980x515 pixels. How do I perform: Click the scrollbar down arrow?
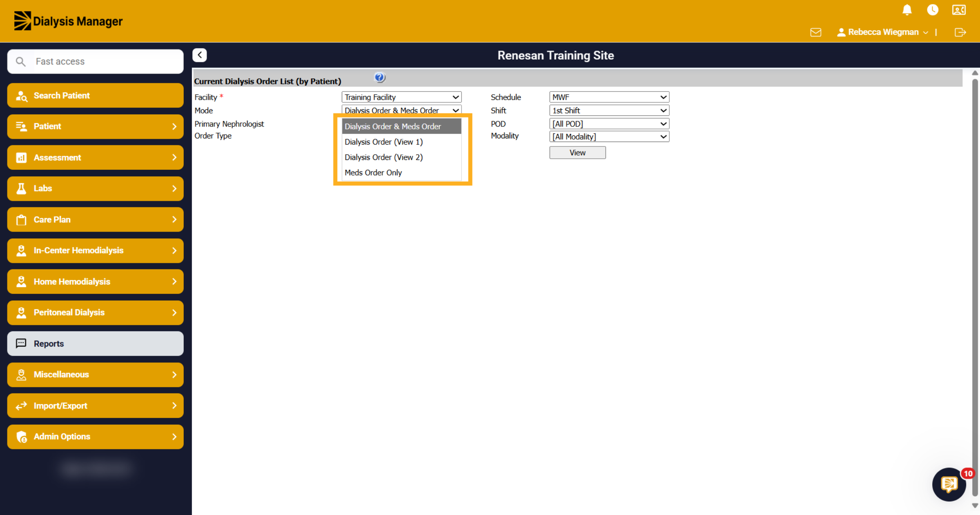[x=975, y=506]
